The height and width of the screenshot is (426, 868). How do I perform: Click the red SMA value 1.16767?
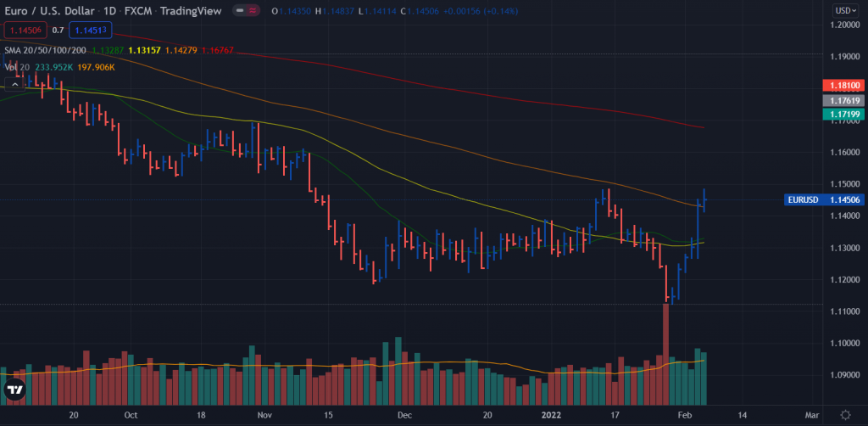218,50
